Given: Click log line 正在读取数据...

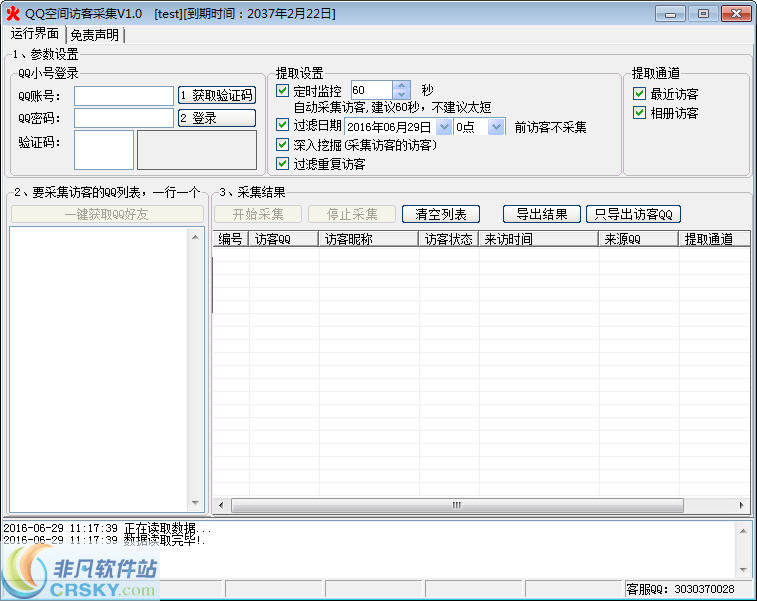Looking at the screenshot, I should tap(107, 528).
